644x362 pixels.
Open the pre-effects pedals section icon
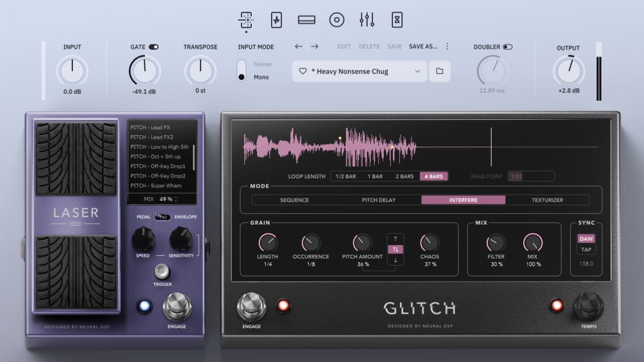click(x=246, y=20)
